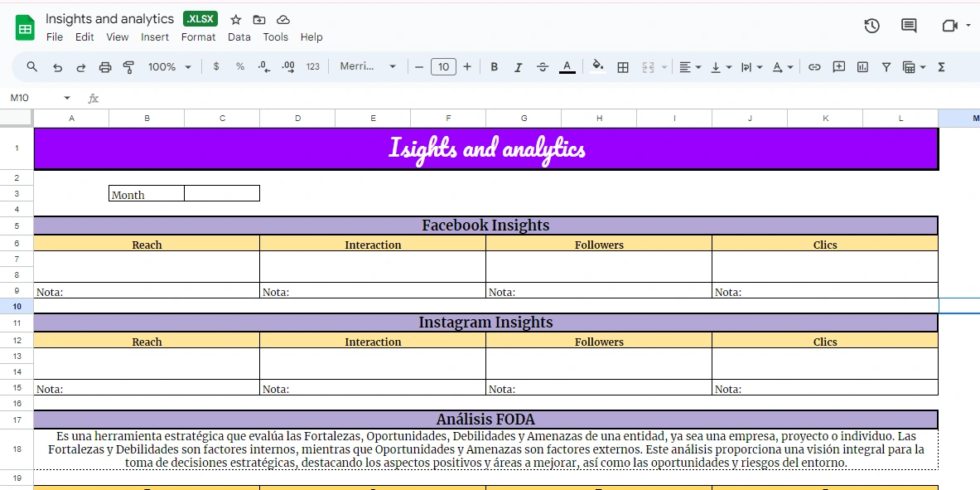Print the spreadsheet
Screen dimensions: 980x490
[105, 67]
